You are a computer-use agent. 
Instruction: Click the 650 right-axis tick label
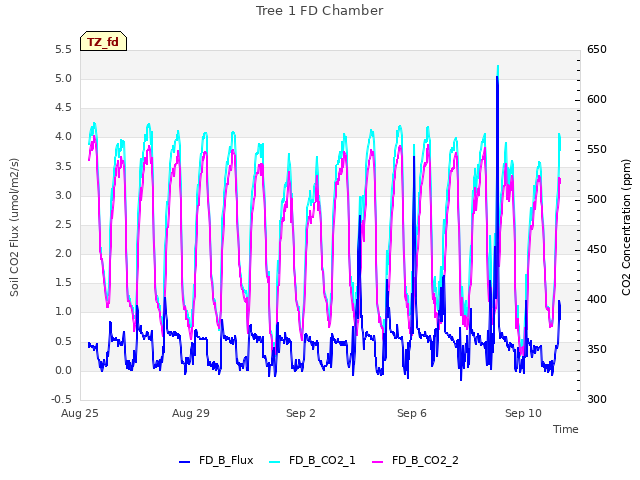[597, 50]
